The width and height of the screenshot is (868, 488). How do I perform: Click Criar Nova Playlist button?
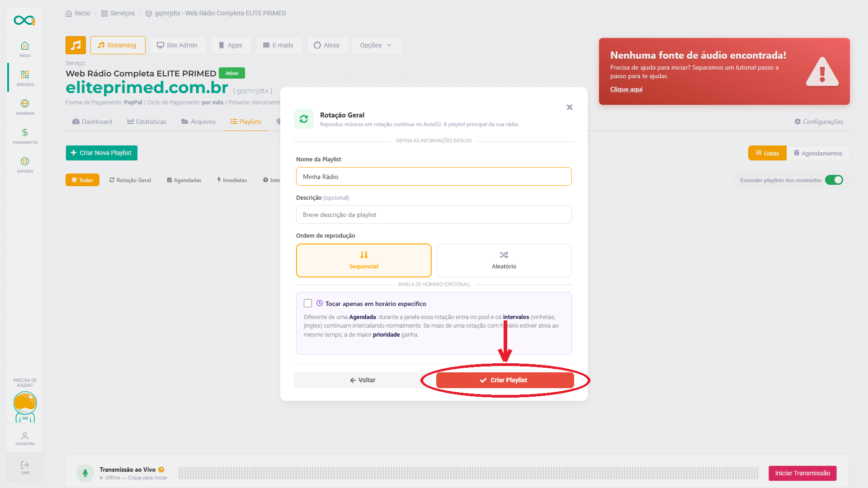click(x=102, y=153)
